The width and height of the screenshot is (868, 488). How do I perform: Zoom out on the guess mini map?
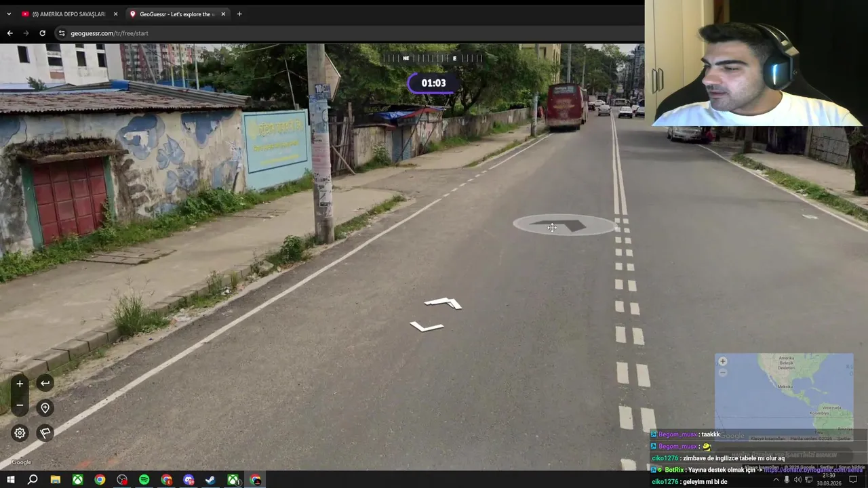723,372
